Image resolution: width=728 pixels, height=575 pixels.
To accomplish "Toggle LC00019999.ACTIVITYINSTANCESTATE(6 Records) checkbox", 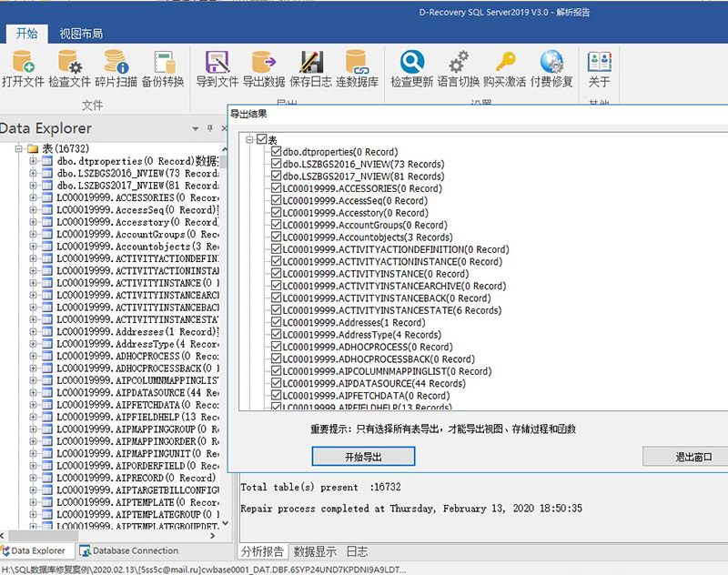I will coord(277,310).
